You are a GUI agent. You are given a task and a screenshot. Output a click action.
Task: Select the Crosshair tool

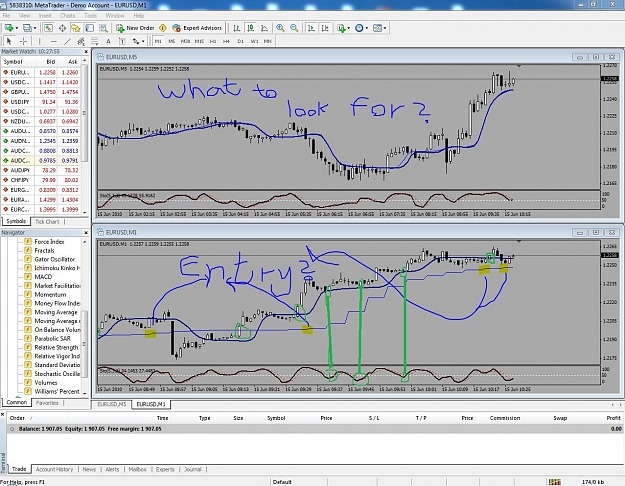coord(23,41)
